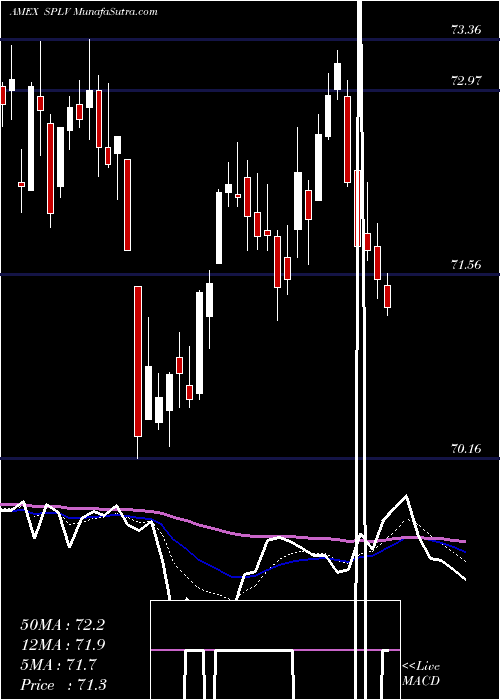Click the 12MA : 71.9 readout
The height and width of the screenshot is (700, 500).
[x=62, y=645]
